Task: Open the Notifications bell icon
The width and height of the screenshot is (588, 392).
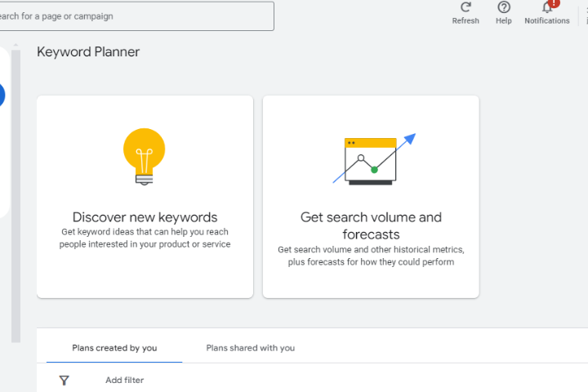Action: tap(546, 8)
